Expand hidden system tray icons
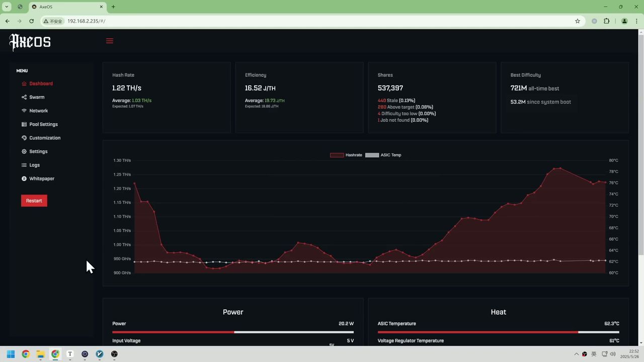Screen dimensions: 644x362 (577, 354)
